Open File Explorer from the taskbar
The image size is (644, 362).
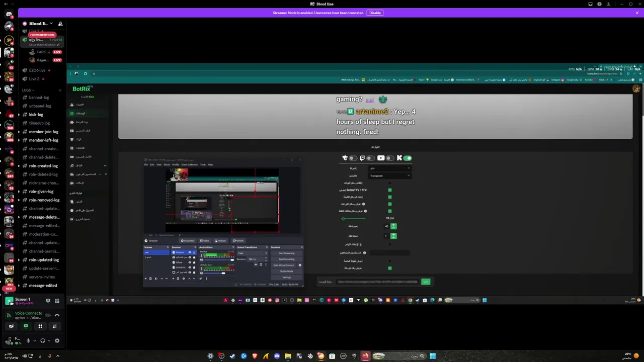(288, 356)
